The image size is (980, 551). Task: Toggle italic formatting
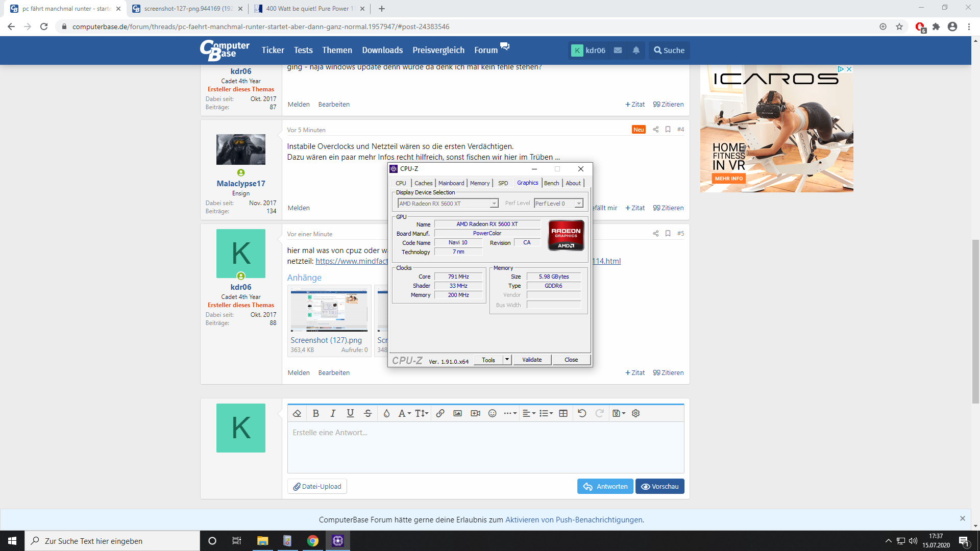point(333,413)
